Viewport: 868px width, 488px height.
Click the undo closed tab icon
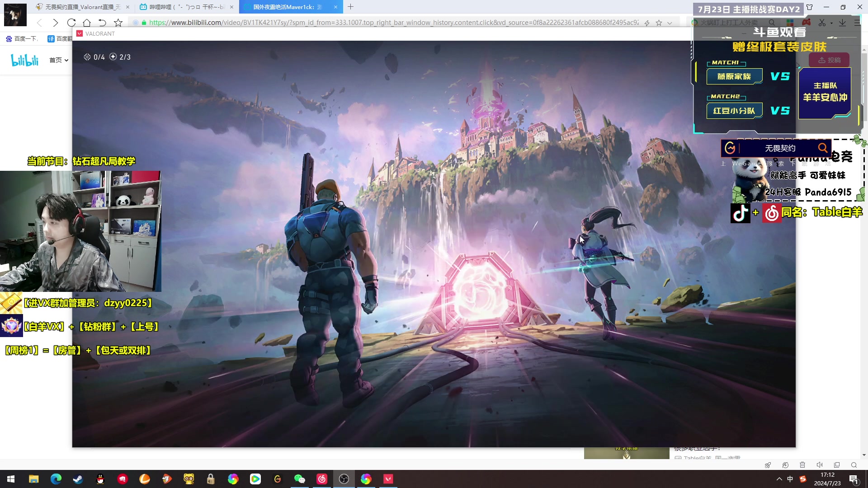102,23
